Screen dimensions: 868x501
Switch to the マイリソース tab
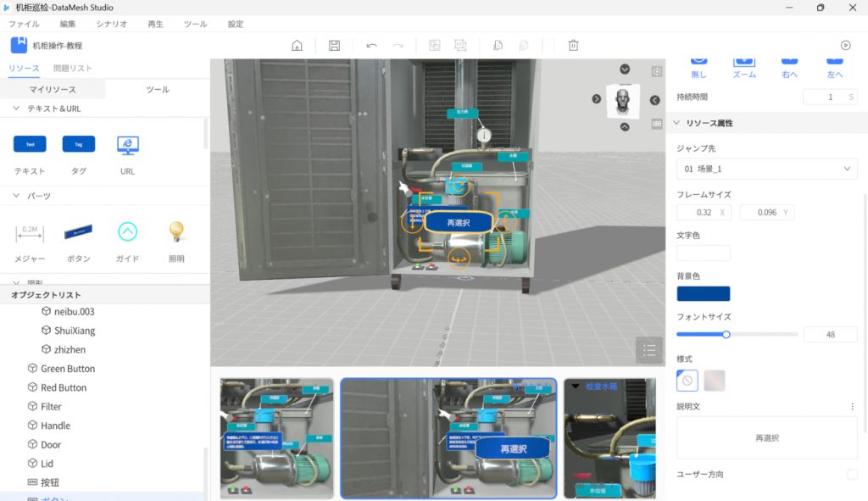[53, 89]
